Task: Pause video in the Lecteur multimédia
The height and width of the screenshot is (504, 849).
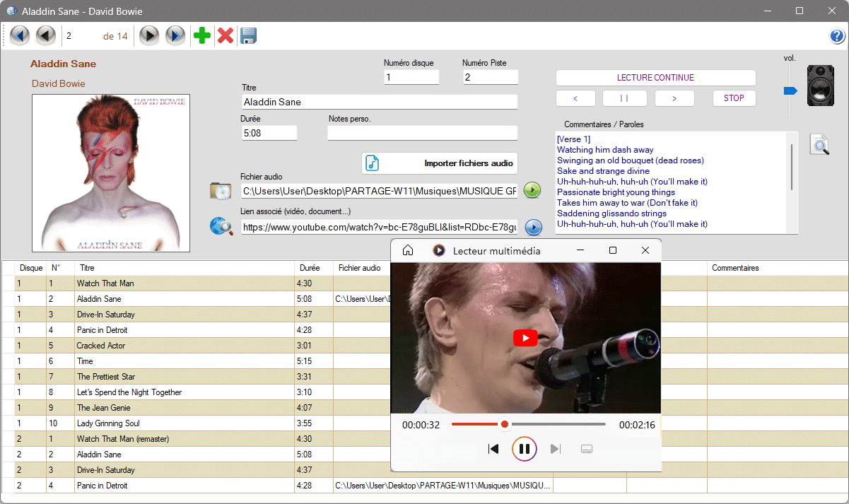Action: (x=525, y=449)
